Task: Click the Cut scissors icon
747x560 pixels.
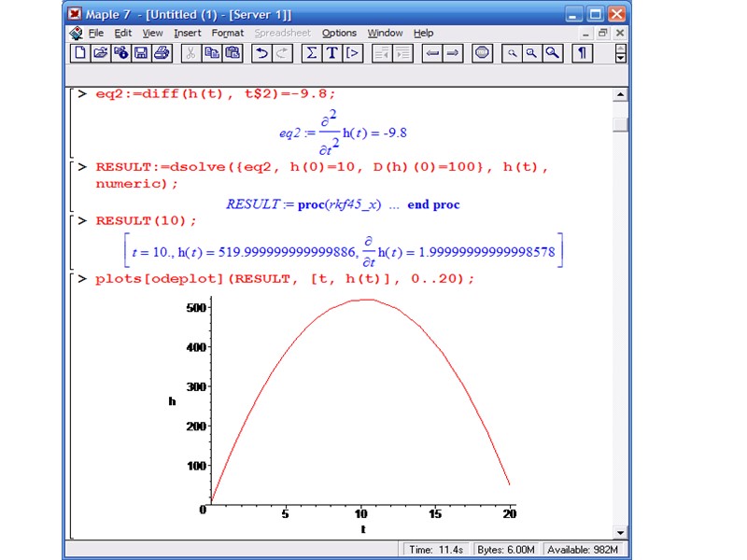Action: 191,53
